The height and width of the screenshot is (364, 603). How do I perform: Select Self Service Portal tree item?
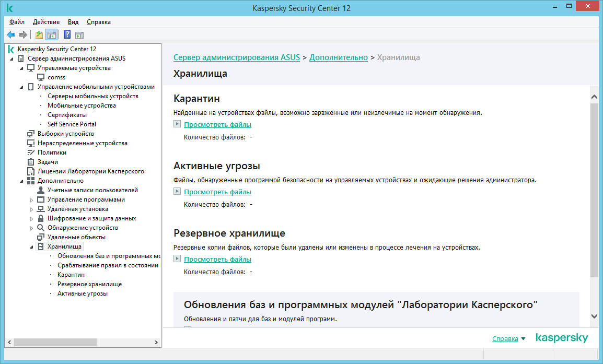pyautogui.click(x=72, y=124)
